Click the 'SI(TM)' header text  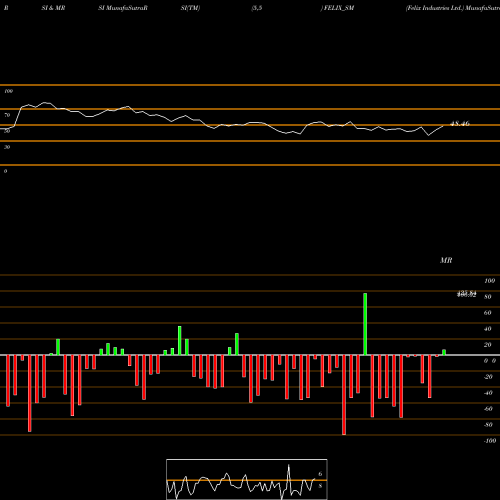point(190,8)
